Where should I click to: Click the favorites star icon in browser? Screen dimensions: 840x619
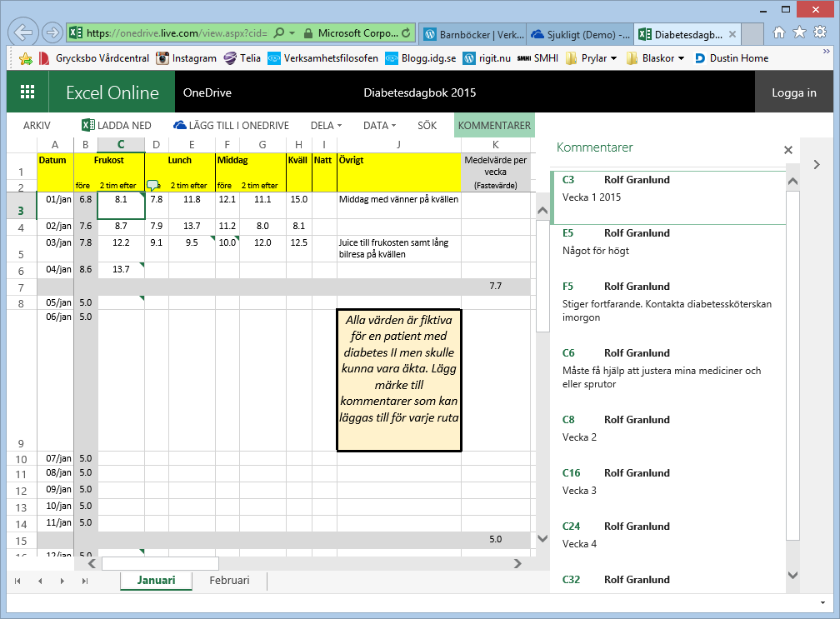coord(799,32)
